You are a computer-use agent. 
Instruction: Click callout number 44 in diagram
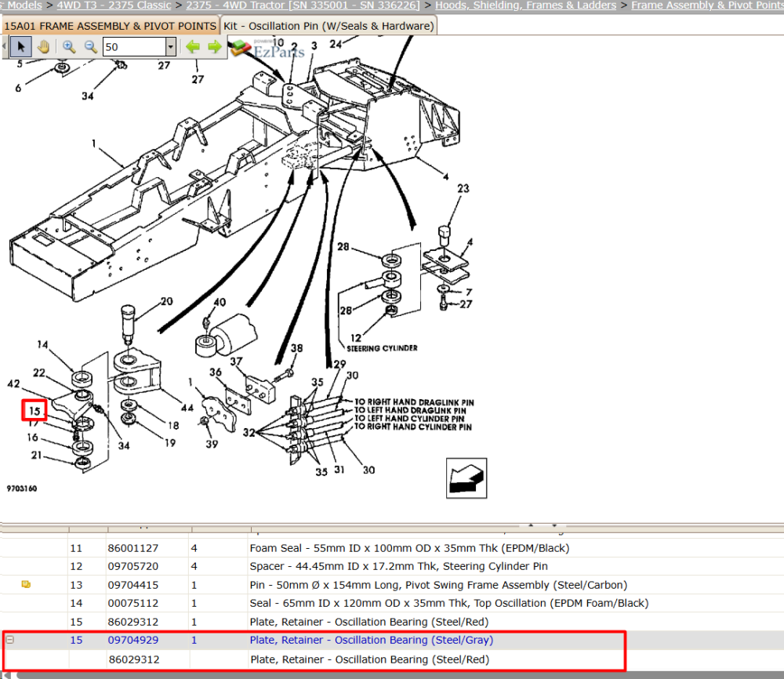(187, 408)
